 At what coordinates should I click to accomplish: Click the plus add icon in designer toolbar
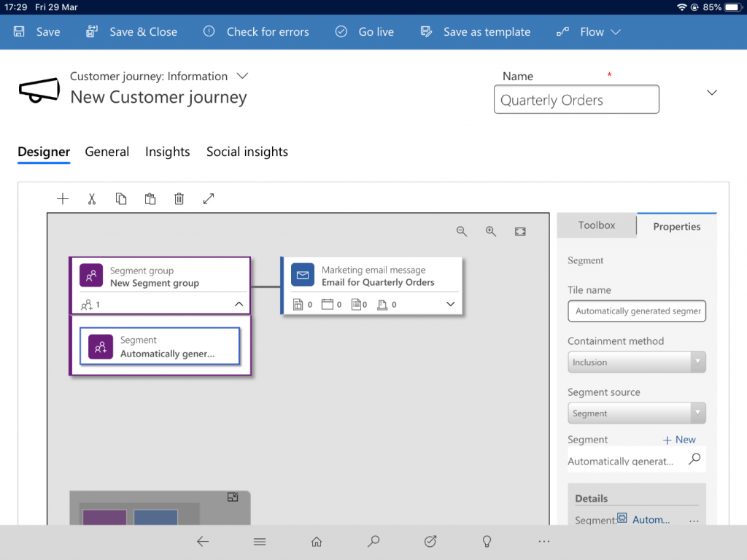point(63,198)
